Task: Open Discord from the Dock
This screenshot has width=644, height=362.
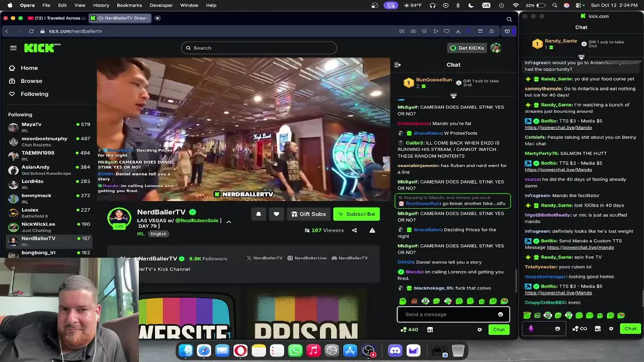Action: pos(395,350)
